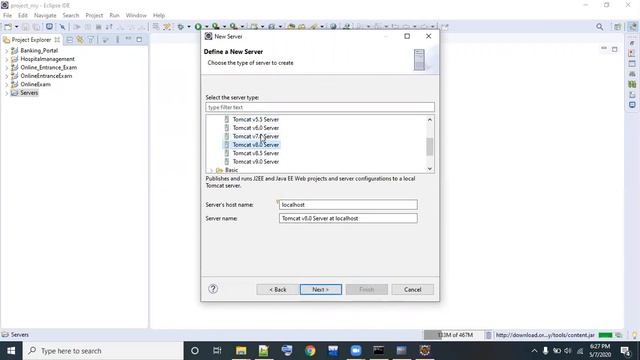
Task: Click the Server's host name field
Action: pyautogui.click(x=348, y=204)
